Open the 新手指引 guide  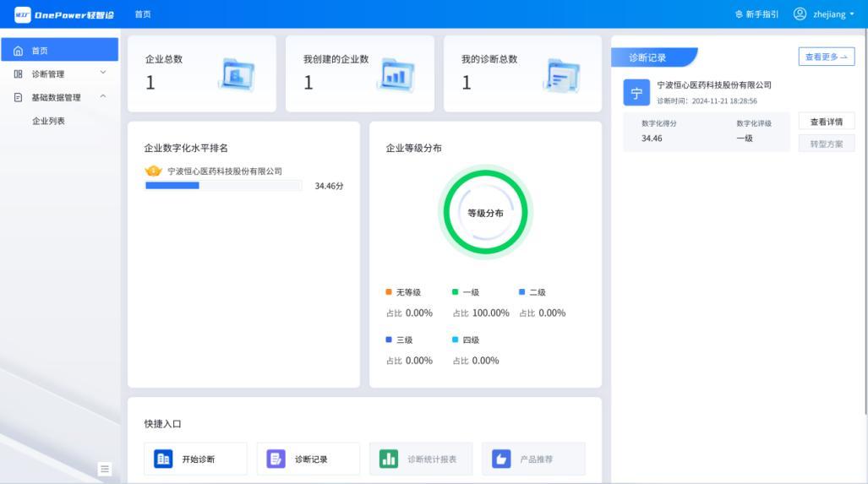[756, 14]
